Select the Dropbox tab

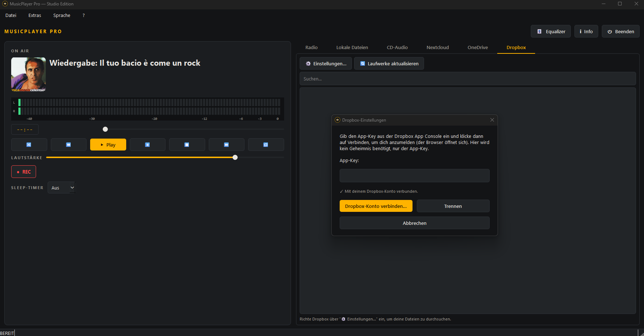pos(516,48)
